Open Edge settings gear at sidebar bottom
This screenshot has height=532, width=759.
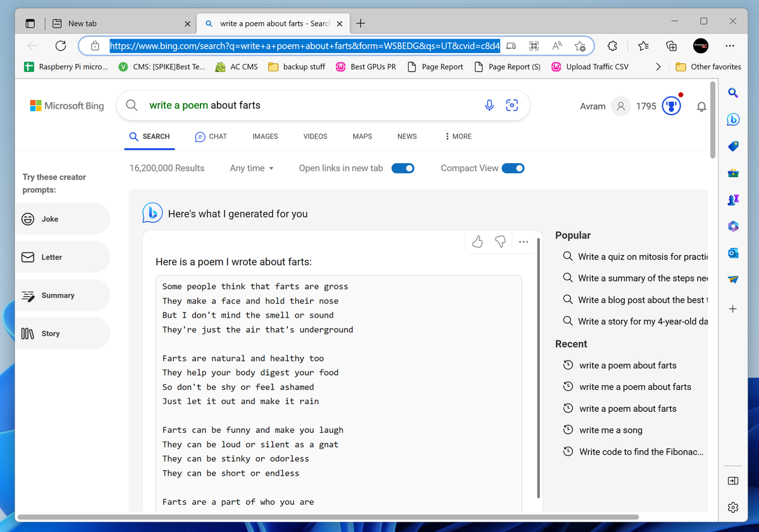coord(732,507)
